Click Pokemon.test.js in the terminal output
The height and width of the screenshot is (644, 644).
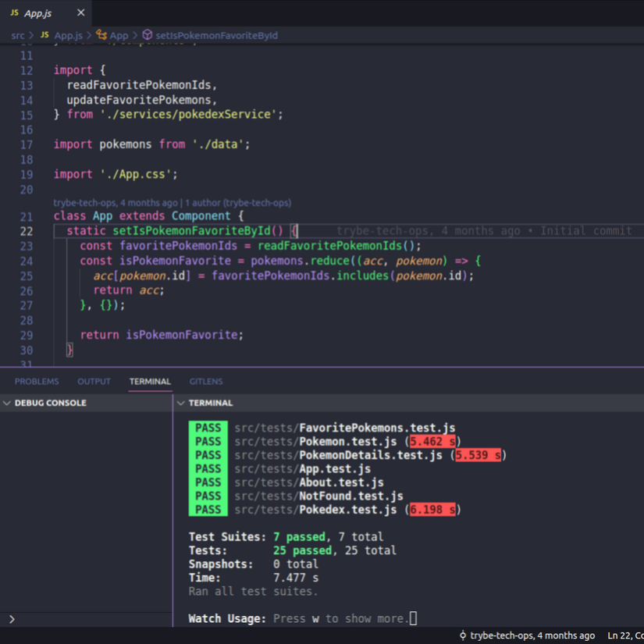pos(348,442)
